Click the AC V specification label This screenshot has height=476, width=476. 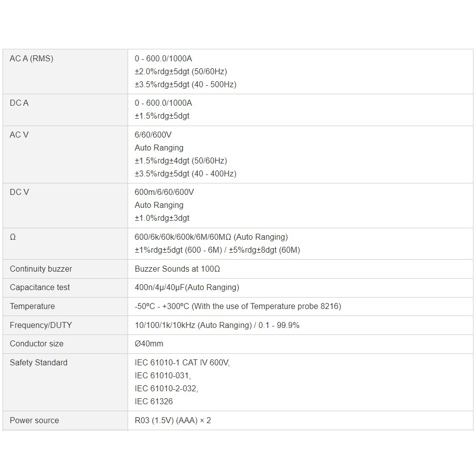click(19, 135)
